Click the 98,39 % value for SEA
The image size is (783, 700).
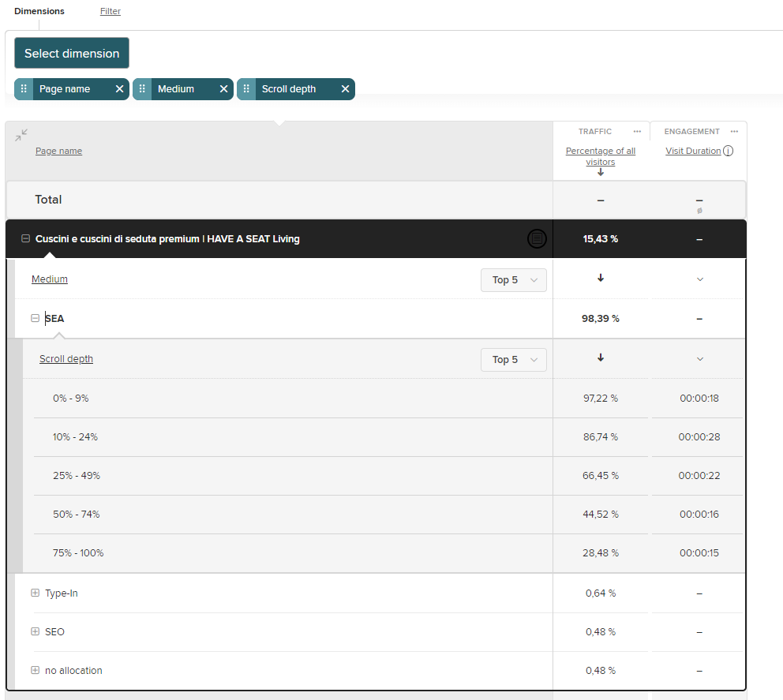click(x=600, y=319)
